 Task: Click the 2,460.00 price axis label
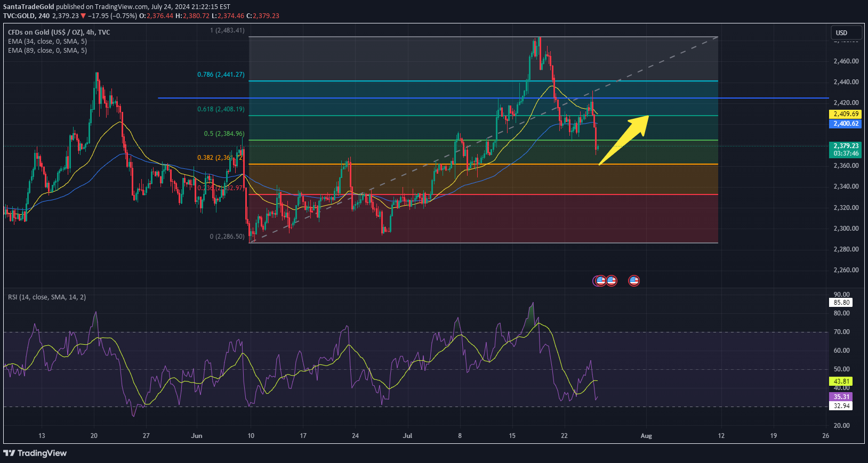[846, 61]
